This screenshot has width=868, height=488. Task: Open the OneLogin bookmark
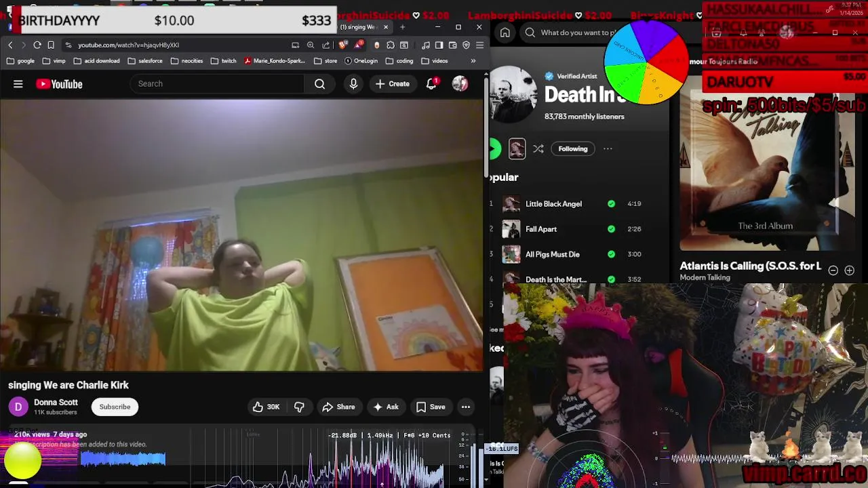[361, 61]
